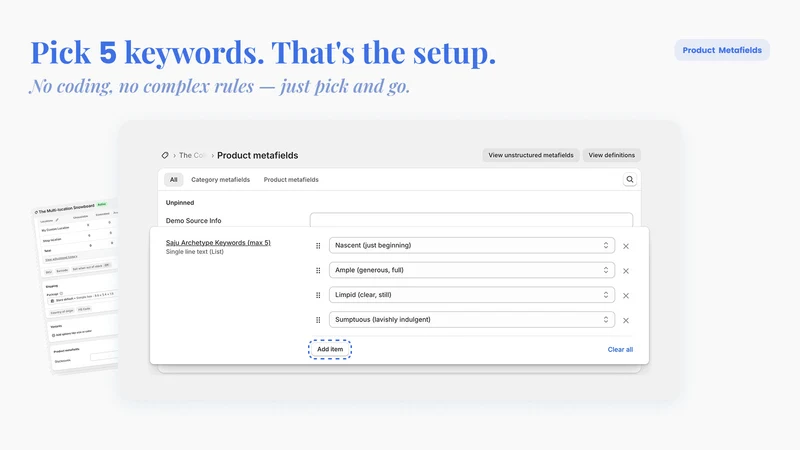Click View unstructured metafields button

[x=531, y=155]
